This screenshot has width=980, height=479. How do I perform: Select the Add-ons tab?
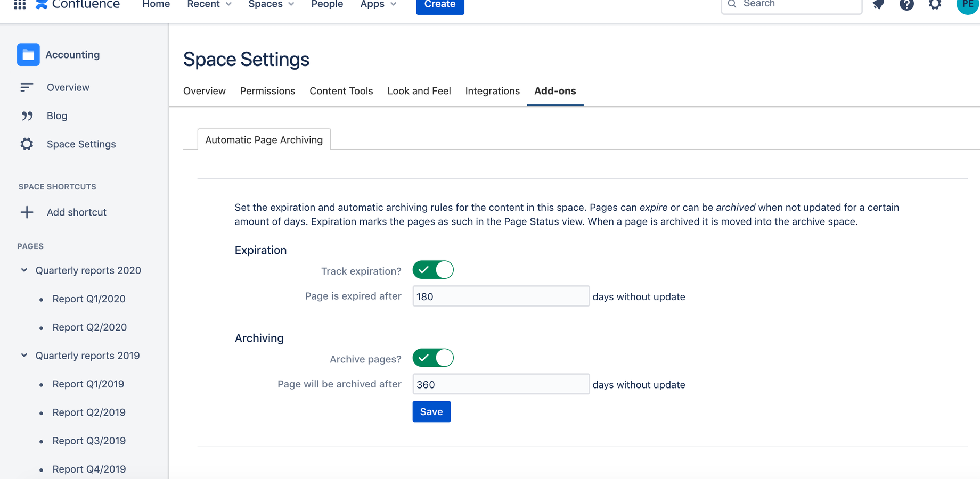555,91
